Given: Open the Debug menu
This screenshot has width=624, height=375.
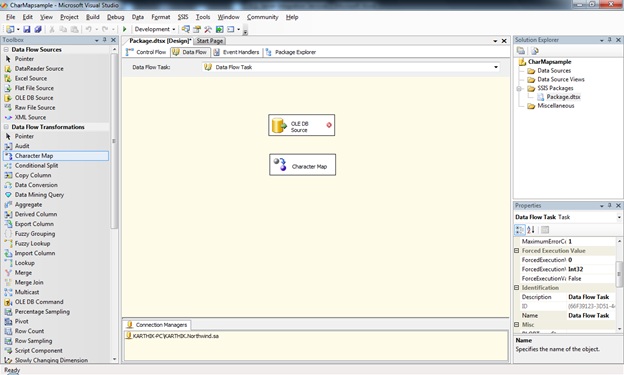Looking at the screenshot, I should coord(115,17).
